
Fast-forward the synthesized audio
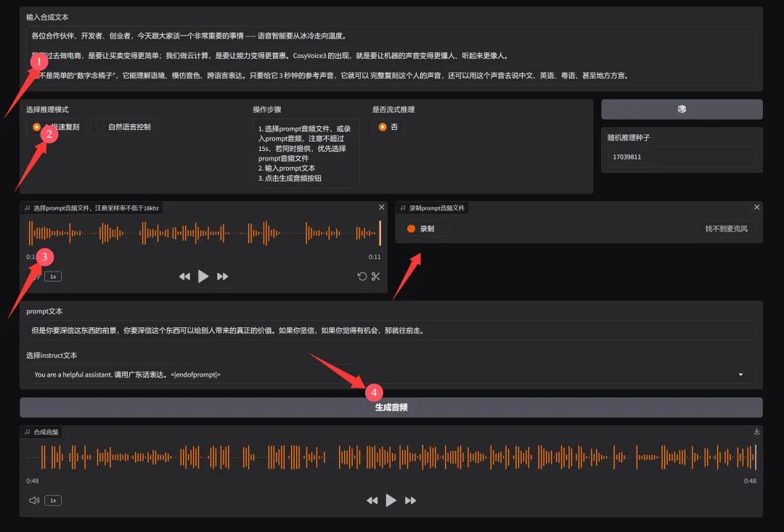point(410,500)
